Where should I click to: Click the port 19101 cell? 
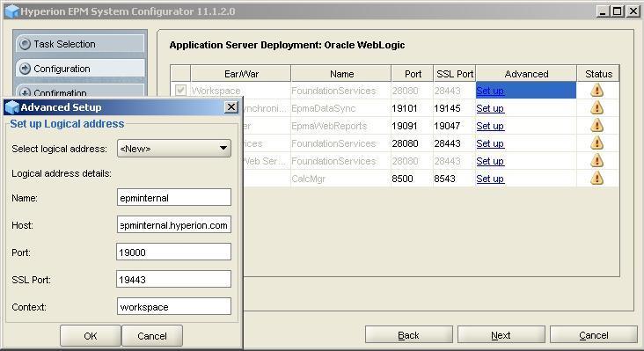pyautogui.click(x=413, y=108)
